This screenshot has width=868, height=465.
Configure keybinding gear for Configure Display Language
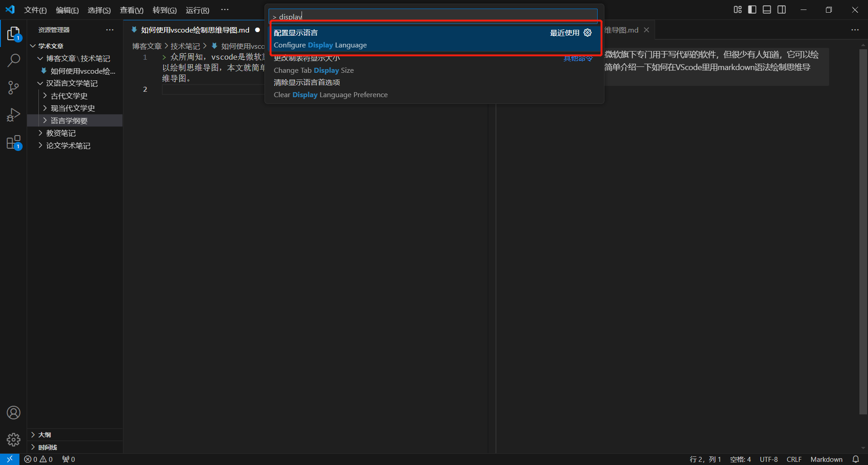tap(587, 33)
